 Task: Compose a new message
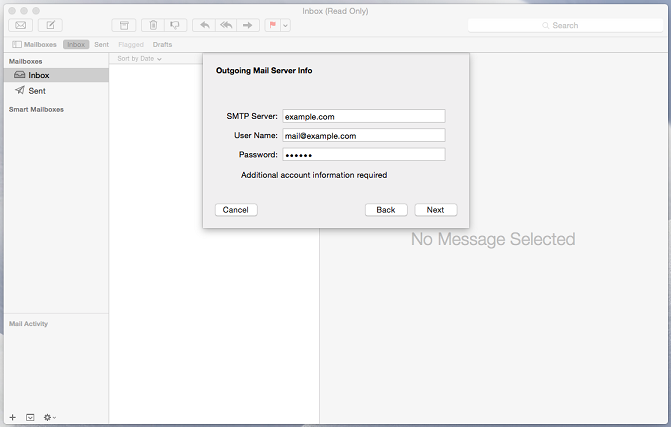(50, 25)
